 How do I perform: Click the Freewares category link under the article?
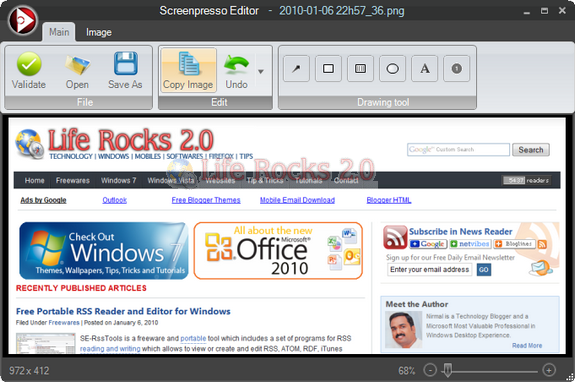(64, 323)
